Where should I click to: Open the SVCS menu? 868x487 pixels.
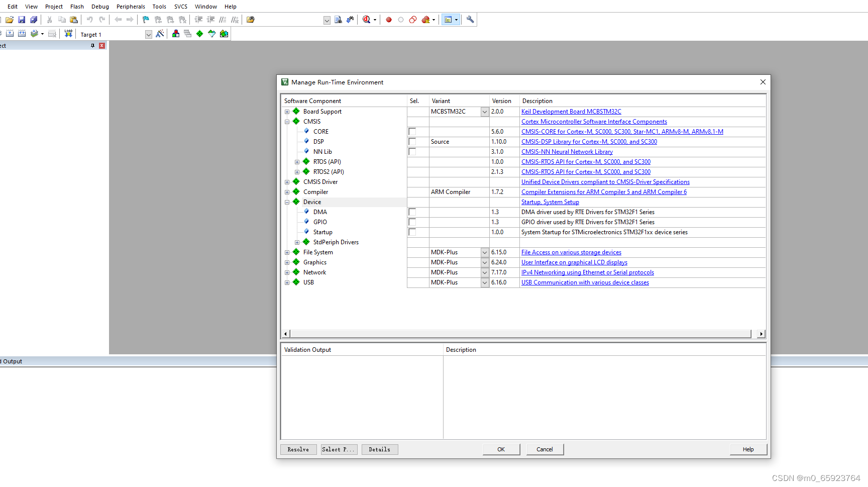pos(181,7)
